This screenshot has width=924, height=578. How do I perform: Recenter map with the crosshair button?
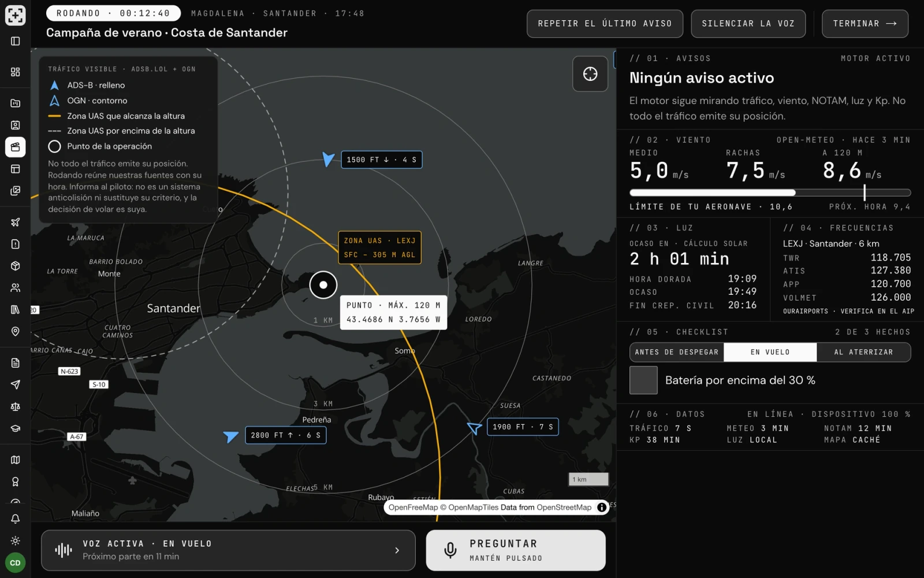click(590, 74)
